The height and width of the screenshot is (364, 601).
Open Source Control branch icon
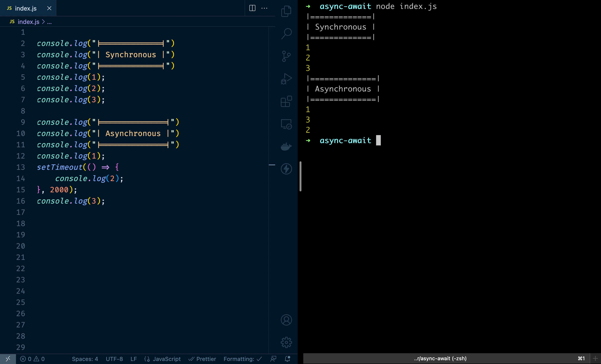point(286,56)
